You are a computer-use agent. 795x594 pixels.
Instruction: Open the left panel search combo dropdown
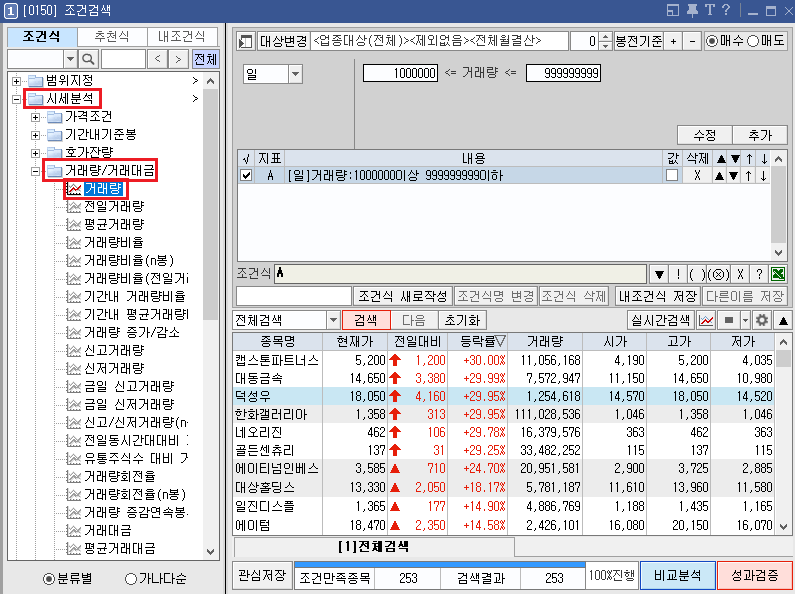pyautogui.click(x=70, y=59)
